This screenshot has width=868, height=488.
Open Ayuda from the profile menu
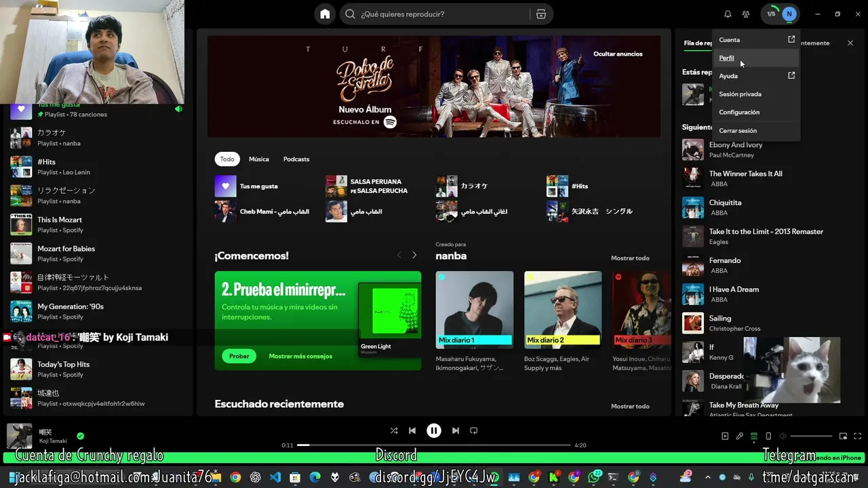pos(756,76)
